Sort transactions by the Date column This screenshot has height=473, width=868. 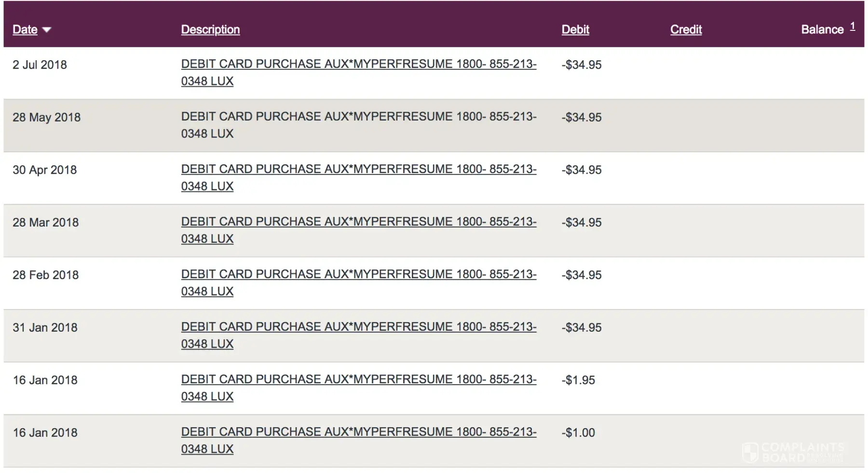coord(25,29)
